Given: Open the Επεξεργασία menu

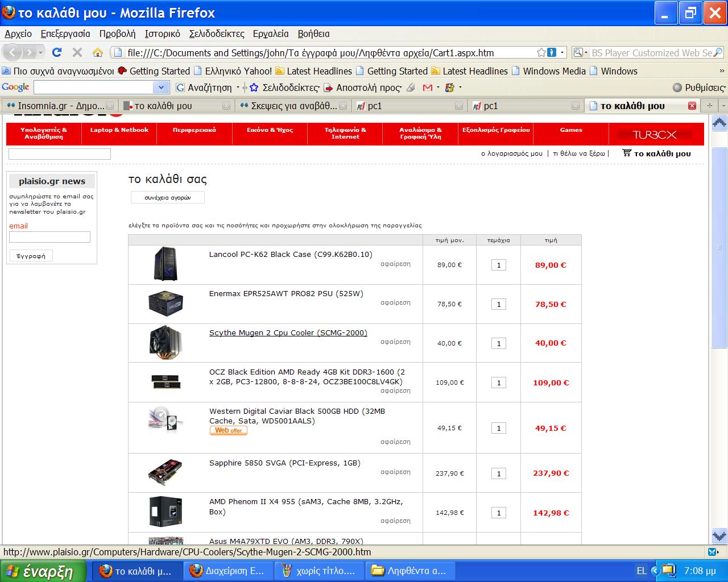Looking at the screenshot, I should tap(65, 34).
